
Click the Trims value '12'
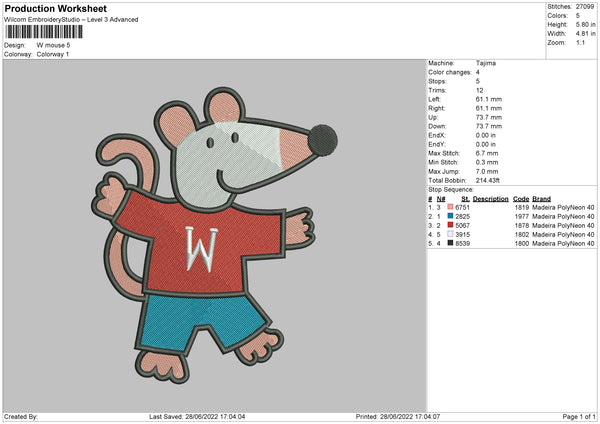(x=479, y=90)
